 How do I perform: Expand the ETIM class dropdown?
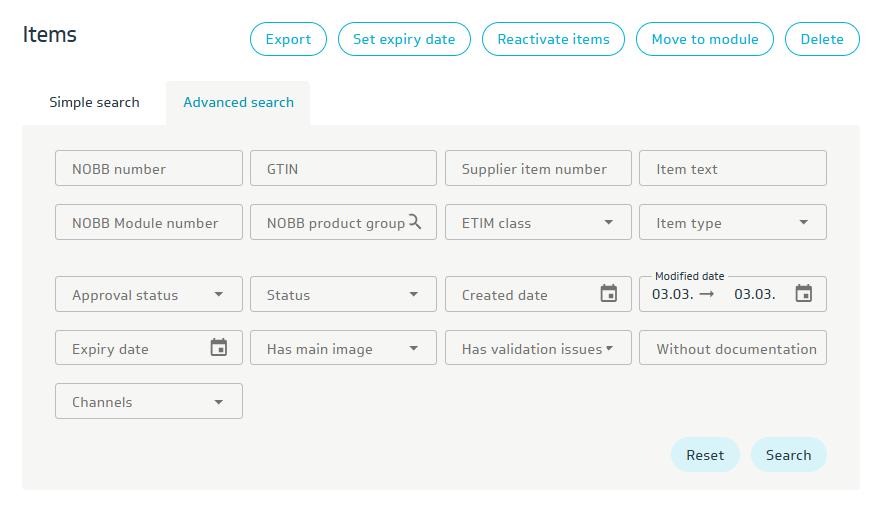click(608, 223)
